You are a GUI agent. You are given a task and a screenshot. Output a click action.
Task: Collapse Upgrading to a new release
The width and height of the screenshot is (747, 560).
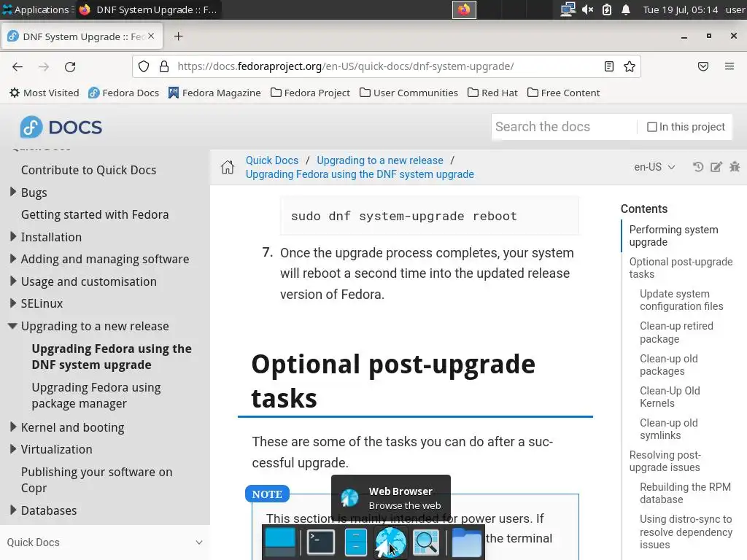(x=13, y=326)
